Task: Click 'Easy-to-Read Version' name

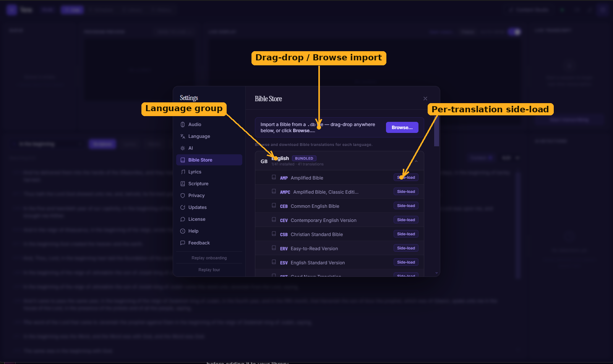Action: 314,249
